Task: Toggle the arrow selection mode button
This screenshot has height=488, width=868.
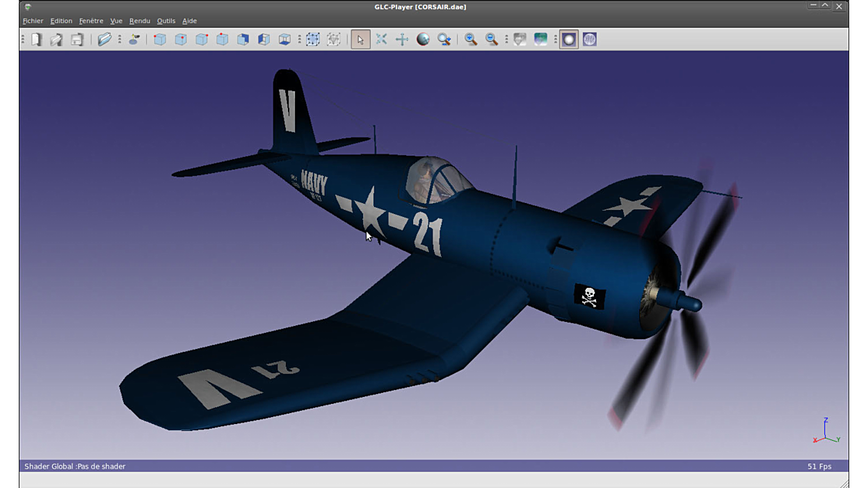Action: (x=360, y=40)
